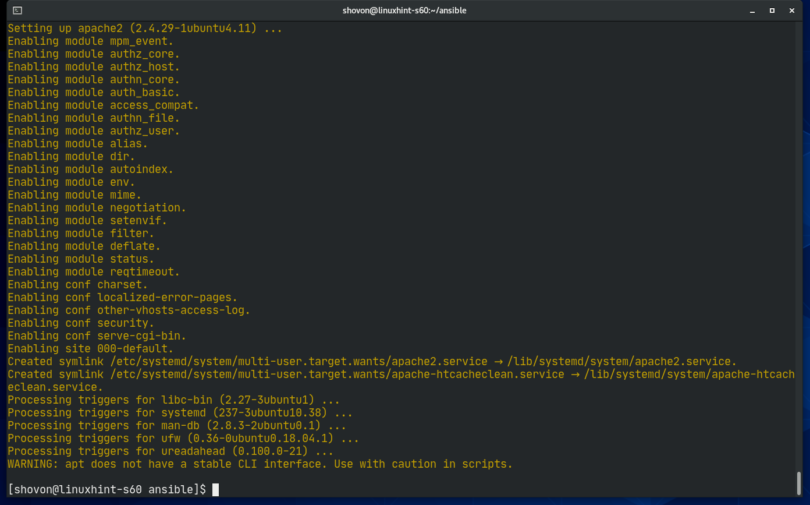The image size is (810, 505).
Task: Click the line 'Enabling module setenvif.'
Action: click(87, 220)
